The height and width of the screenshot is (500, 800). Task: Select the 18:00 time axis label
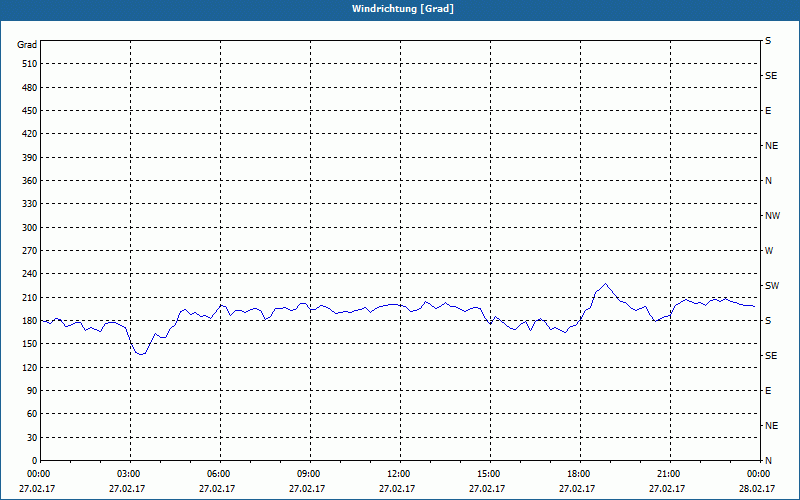[580, 474]
